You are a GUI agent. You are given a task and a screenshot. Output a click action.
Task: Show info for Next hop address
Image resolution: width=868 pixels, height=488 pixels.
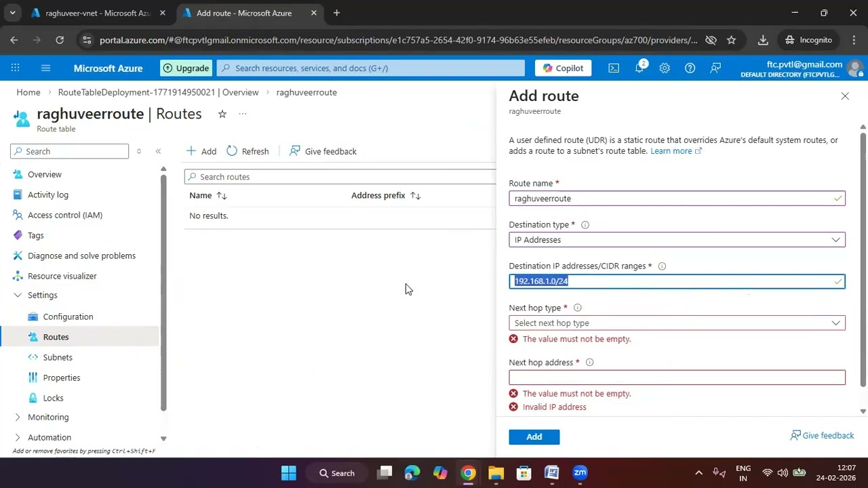coord(589,363)
